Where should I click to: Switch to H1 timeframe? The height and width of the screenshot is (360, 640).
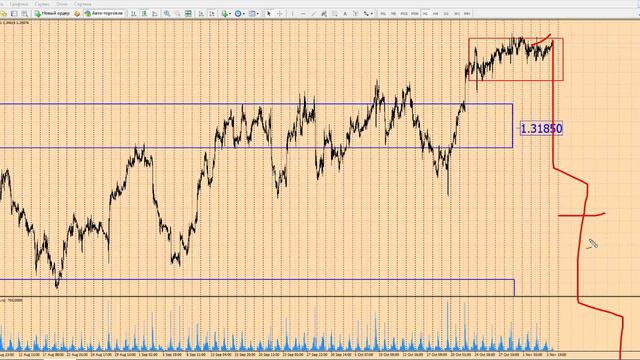[x=425, y=13]
